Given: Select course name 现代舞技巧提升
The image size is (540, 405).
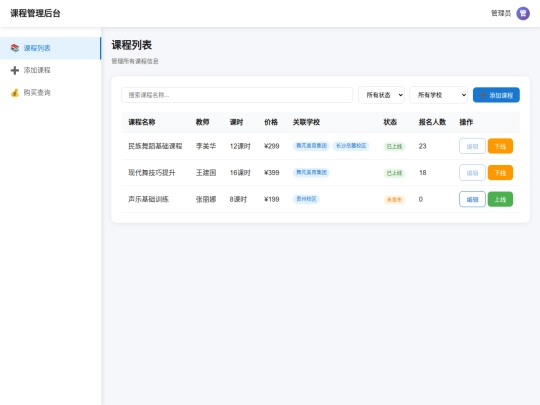Looking at the screenshot, I should click(x=152, y=173).
